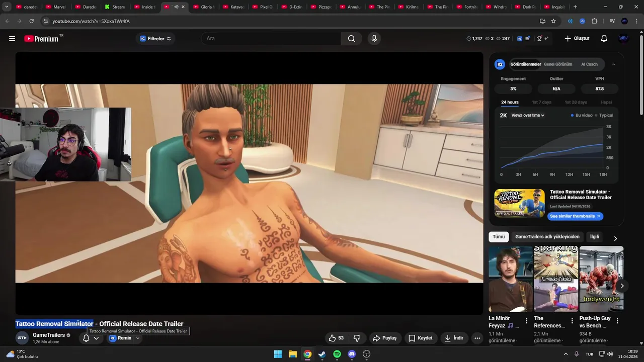Open the Views over time dropdown
Viewport: 644px width, 362px height.
(528, 116)
